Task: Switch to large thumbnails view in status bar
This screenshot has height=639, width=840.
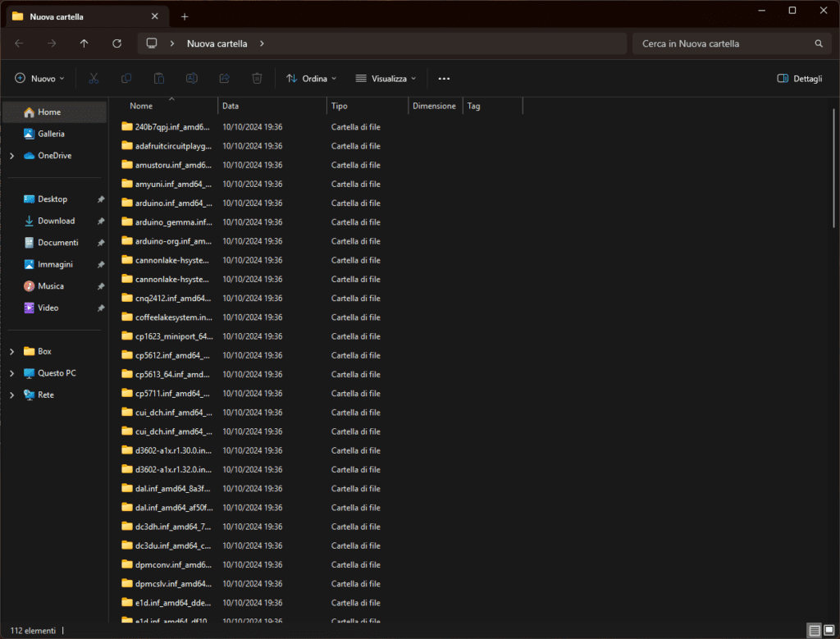Action: [x=829, y=630]
